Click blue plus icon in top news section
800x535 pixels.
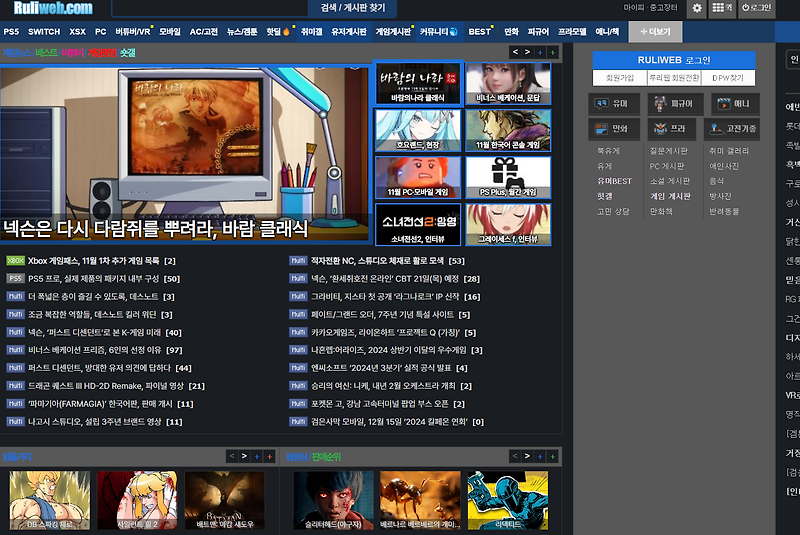pos(540,52)
